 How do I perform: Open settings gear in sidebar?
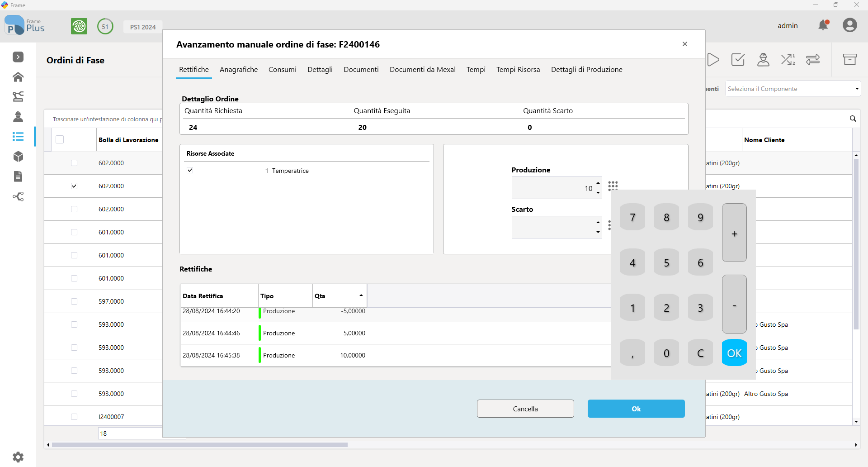[x=18, y=457]
